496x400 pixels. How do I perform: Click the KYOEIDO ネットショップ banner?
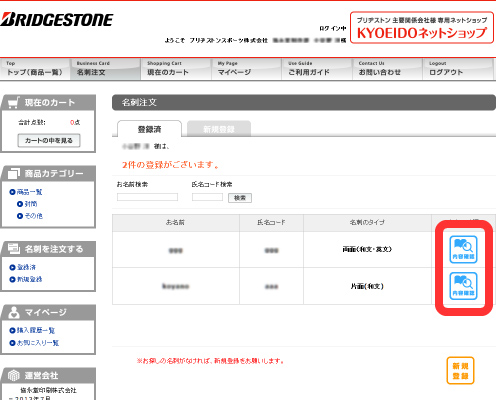click(422, 28)
